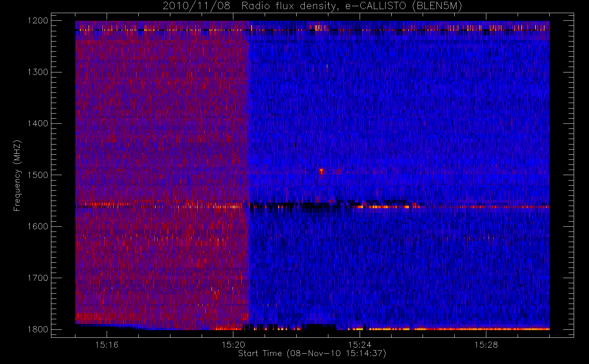Click the 15:24 time tick label
The image size is (589, 364).
coord(359,345)
